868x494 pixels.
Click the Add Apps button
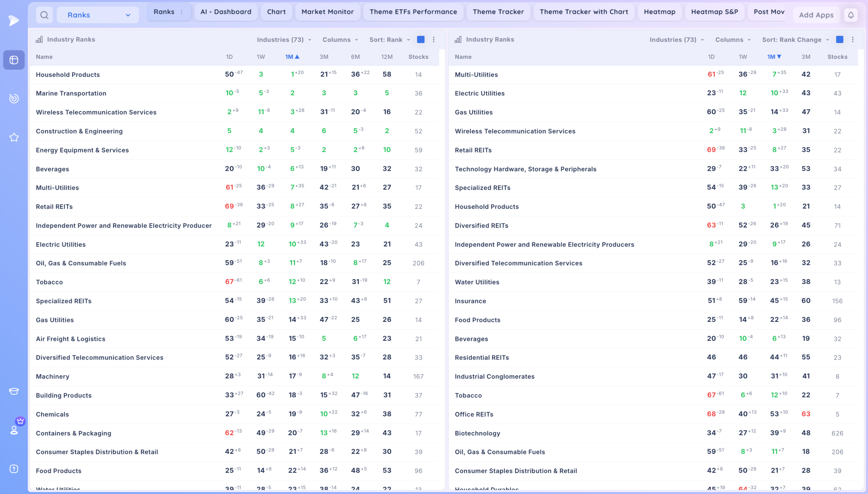click(x=816, y=15)
